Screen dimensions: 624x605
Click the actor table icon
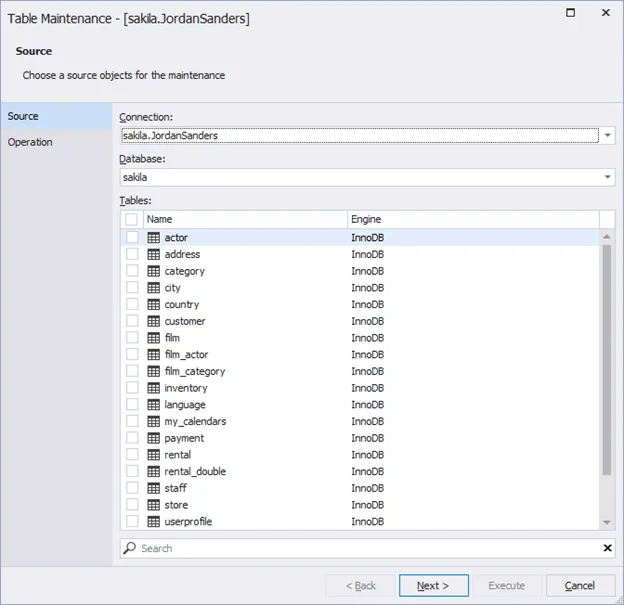[154, 238]
